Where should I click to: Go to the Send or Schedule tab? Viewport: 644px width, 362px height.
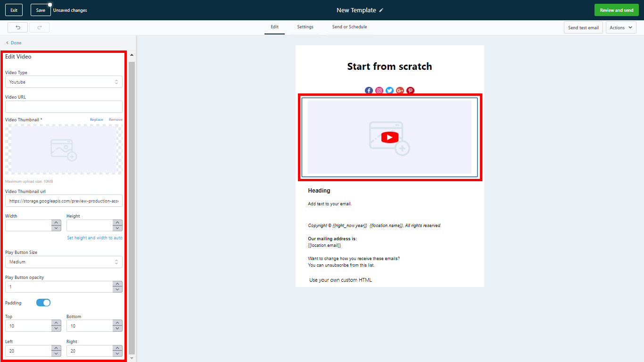tap(349, 27)
